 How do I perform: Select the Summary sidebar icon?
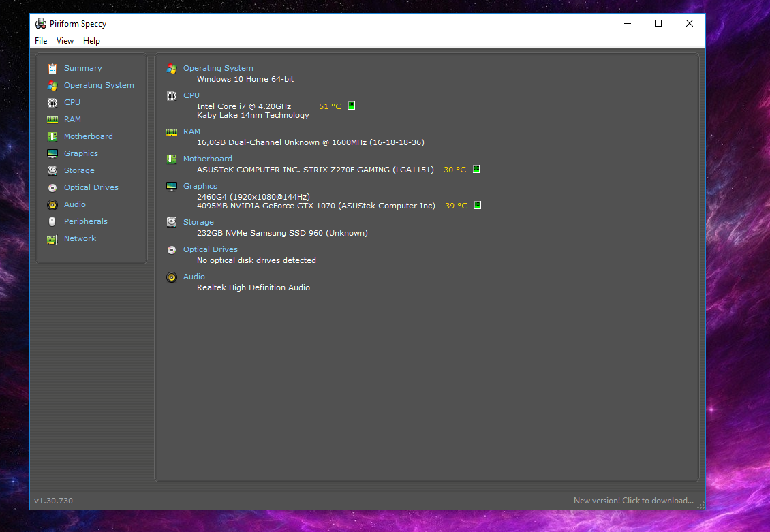(52, 68)
